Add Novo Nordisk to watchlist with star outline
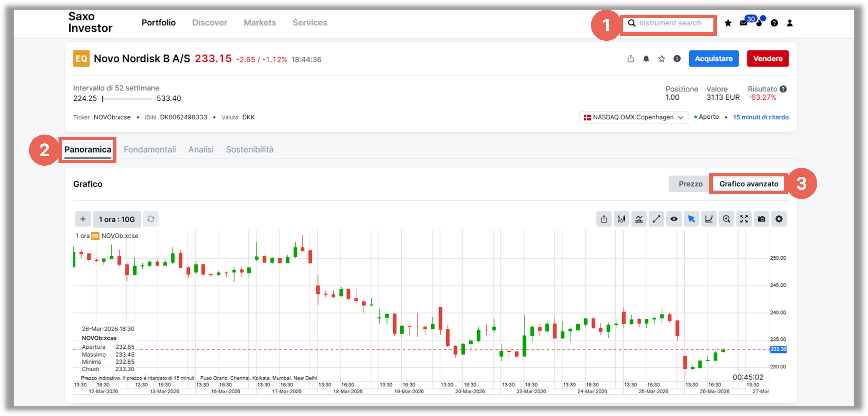868x416 pixels. point(661,59)
